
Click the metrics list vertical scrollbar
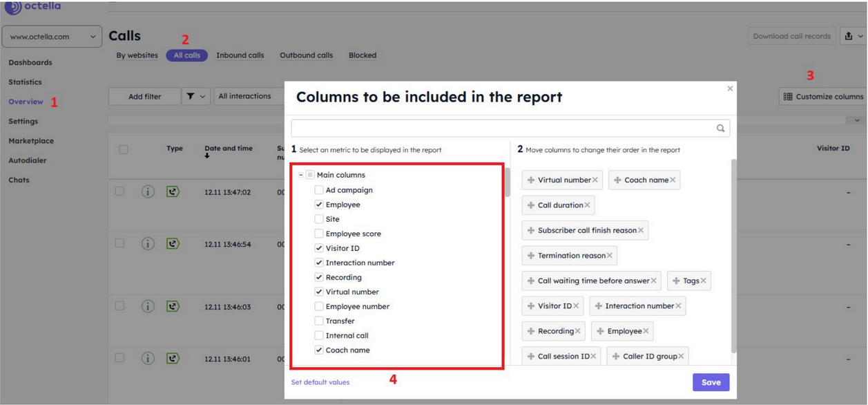[508, 182]
